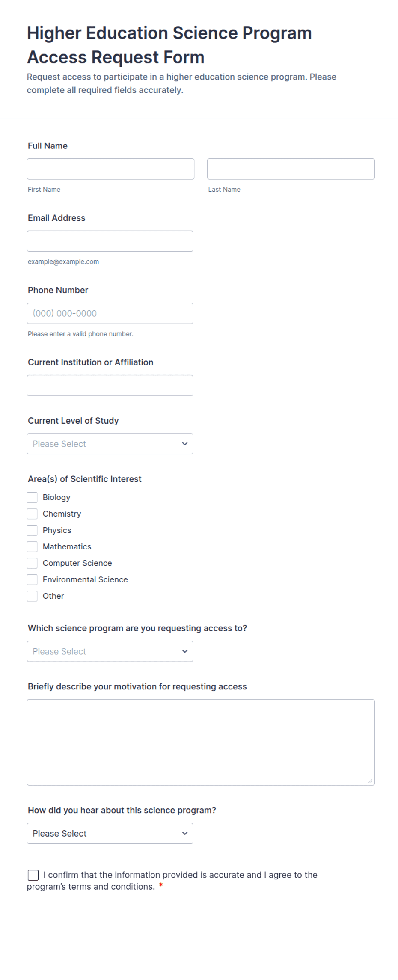Tick the confirmation terms and conditions checkbox

[x=33, y=875]
